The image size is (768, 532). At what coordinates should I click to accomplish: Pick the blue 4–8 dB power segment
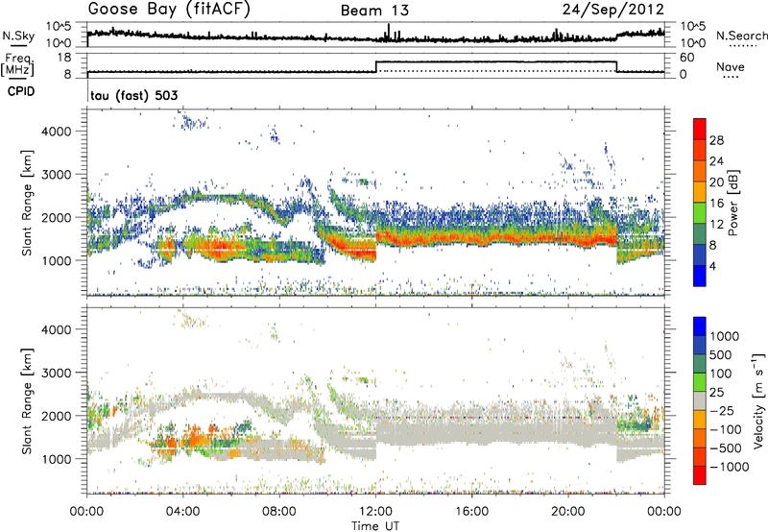click(700, 255)
